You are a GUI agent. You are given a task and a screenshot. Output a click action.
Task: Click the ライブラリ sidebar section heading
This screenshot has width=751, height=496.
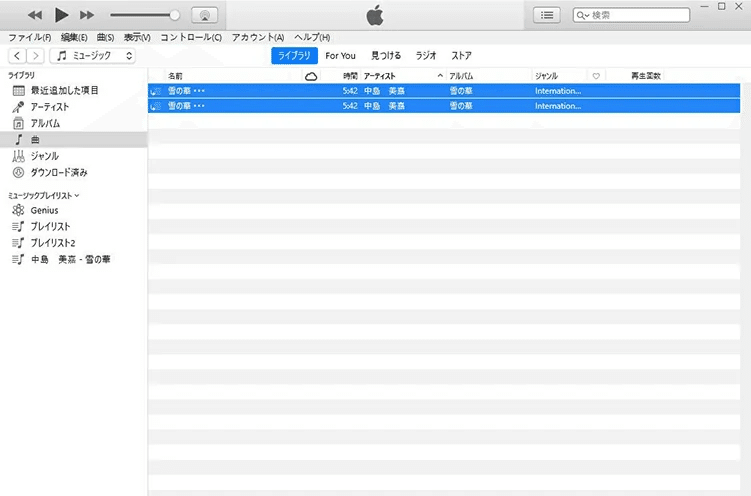(21, 75)
